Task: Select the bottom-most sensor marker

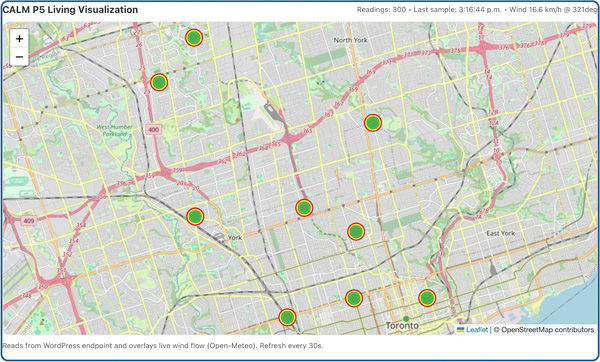Action: [x=287, y=317]
